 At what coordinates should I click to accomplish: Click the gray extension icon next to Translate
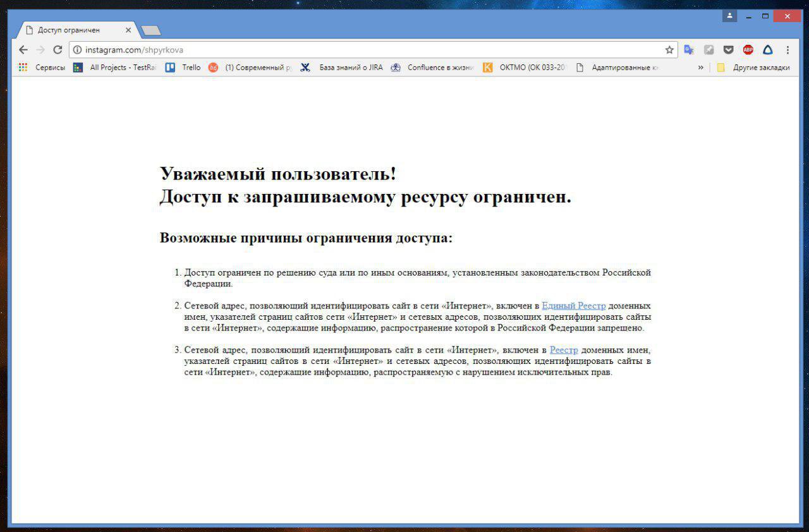pyautogui.click(x=709, y=50)
